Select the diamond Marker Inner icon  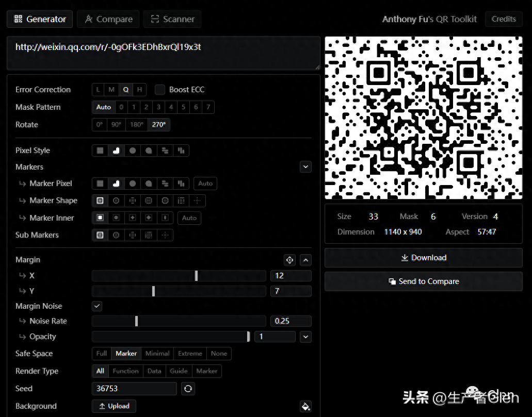click(x=149, y=218)
